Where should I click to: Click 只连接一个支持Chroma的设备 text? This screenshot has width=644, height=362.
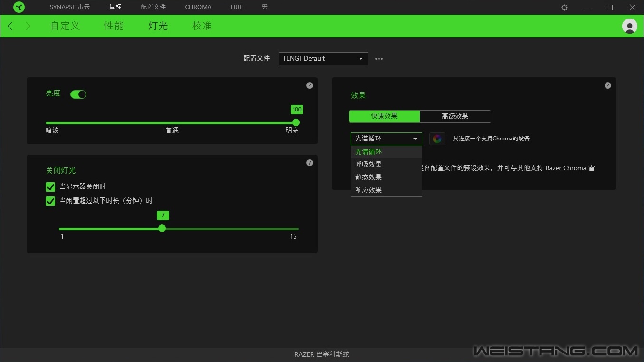[491, 139]
